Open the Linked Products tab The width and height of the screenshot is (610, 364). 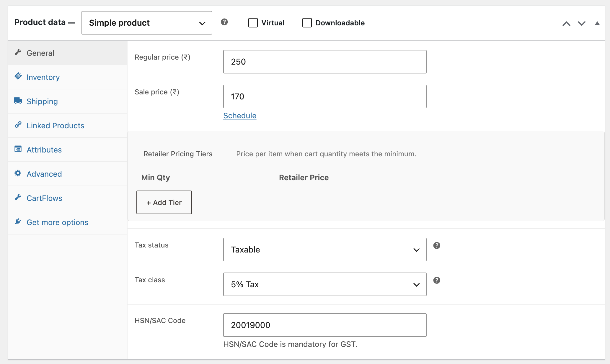point(68,126)
